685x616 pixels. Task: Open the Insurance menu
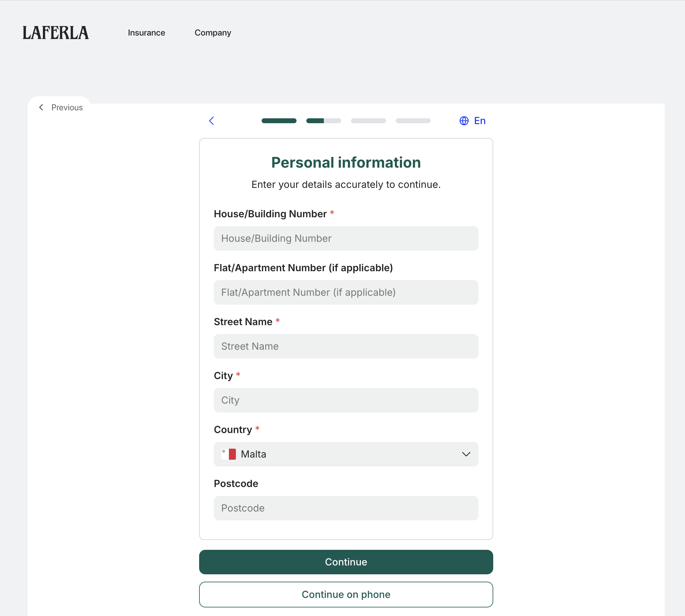tap(146, 33)
